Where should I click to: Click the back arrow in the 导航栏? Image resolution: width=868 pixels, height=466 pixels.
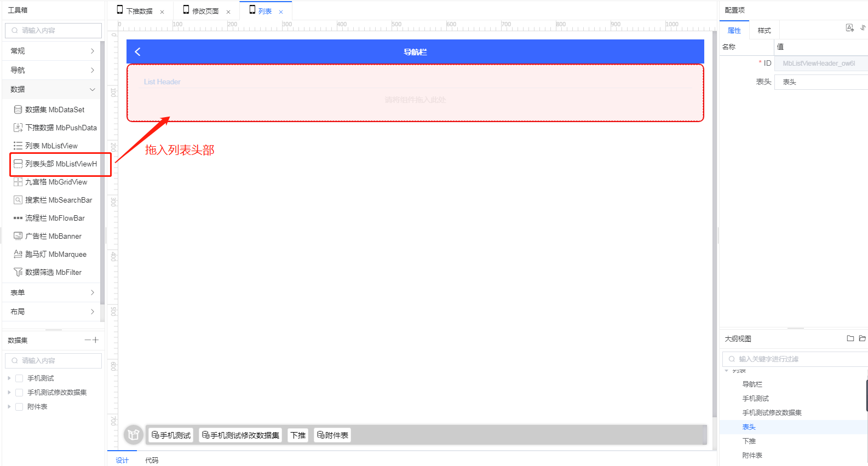137,51
